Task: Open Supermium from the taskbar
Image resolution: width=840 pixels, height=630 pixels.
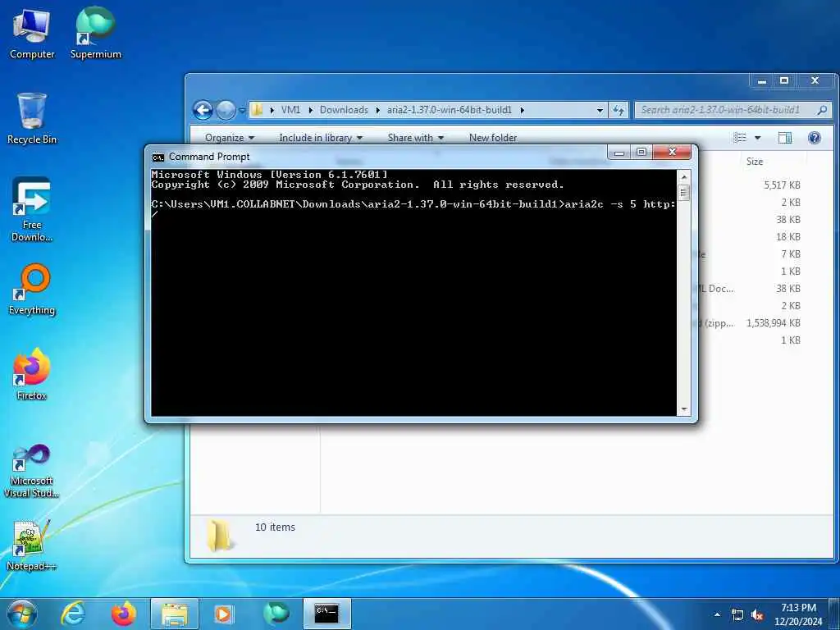Action: 276,614
